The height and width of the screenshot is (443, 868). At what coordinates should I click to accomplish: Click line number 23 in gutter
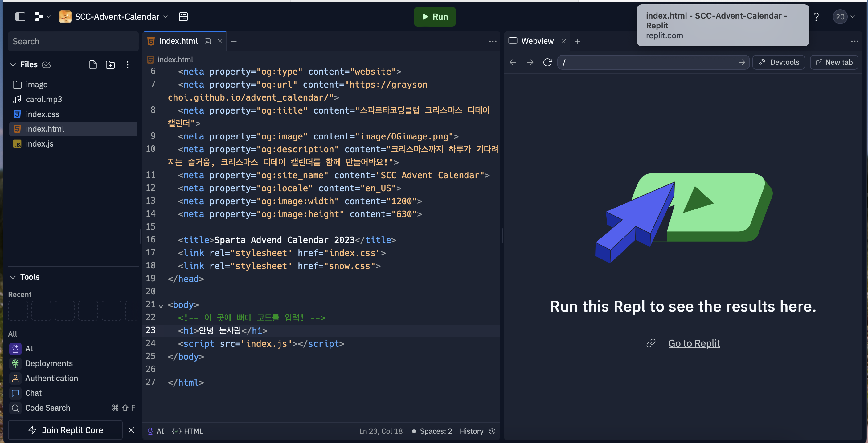(x=151, y=330)
